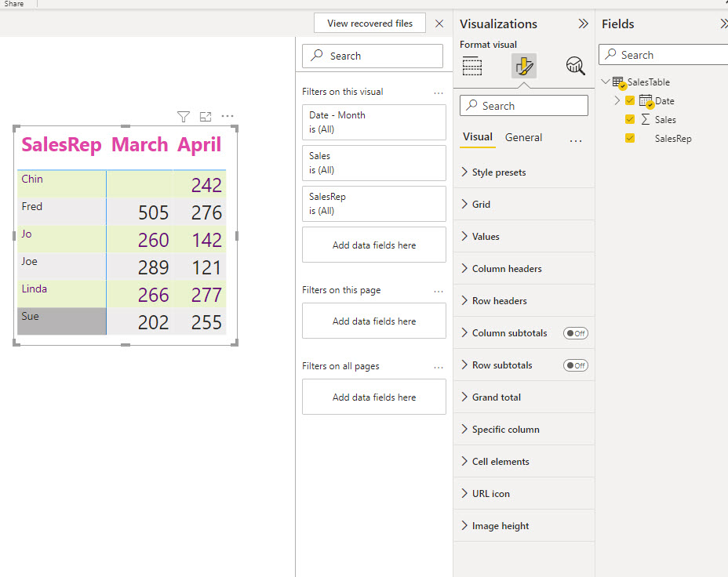Image resolution: width=728 pixels, height=577 pixels.
Task: Click the value 289 in Joe's row
Action: tap(153, 267)
